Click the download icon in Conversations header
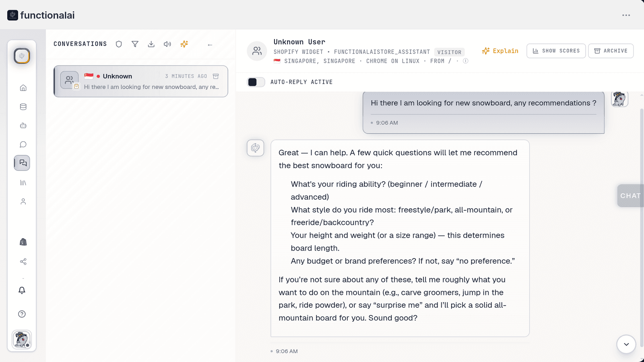 [151, 44]
